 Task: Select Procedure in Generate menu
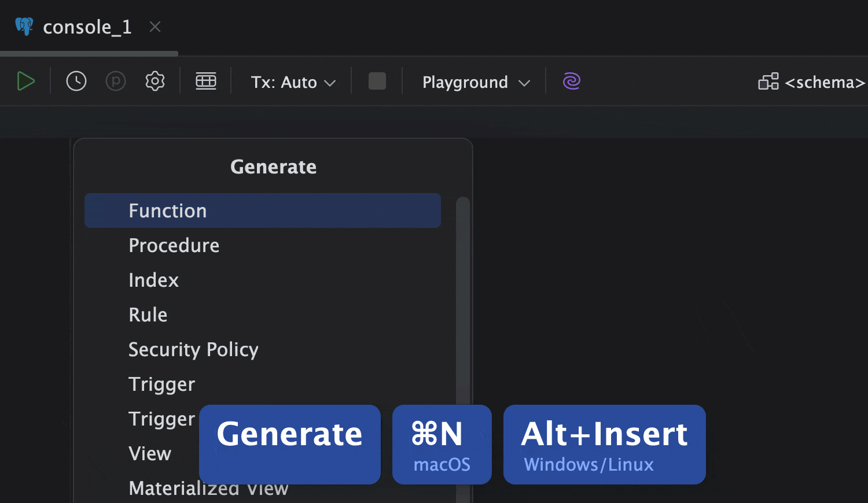[263, 245]
